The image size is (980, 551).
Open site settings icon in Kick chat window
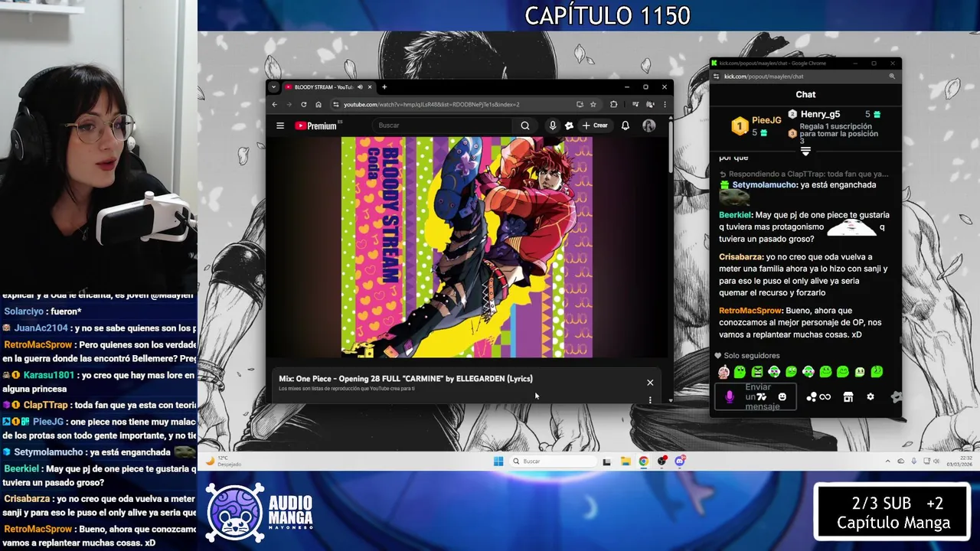pyautogui.click(x=716, y=77)
